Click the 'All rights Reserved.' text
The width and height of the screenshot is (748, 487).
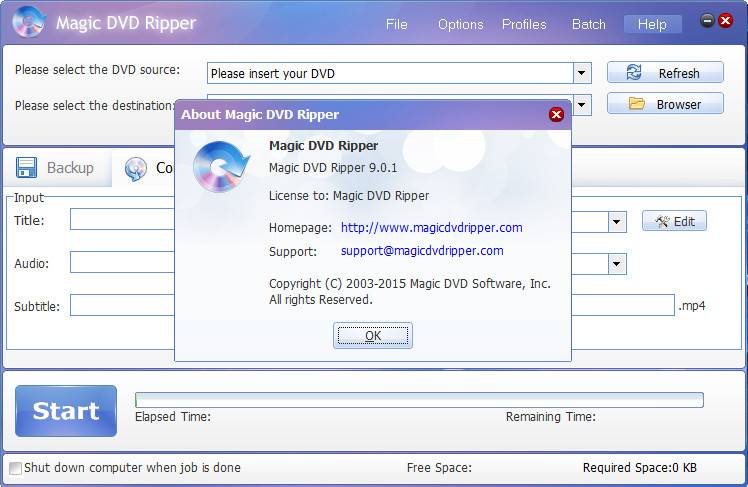[x=321, y=300]
